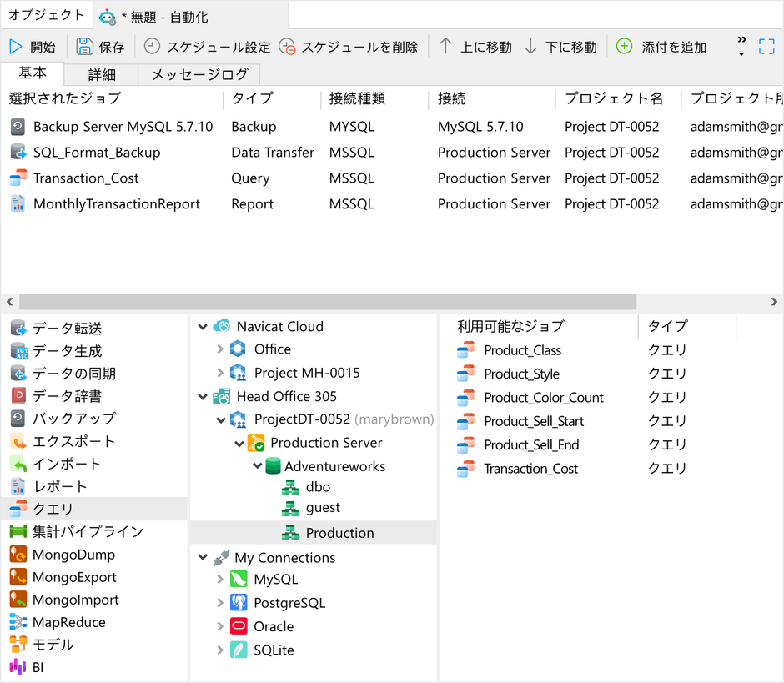Expand the Office project node
This screenshot has height=683, width=784.
point(220,349)
